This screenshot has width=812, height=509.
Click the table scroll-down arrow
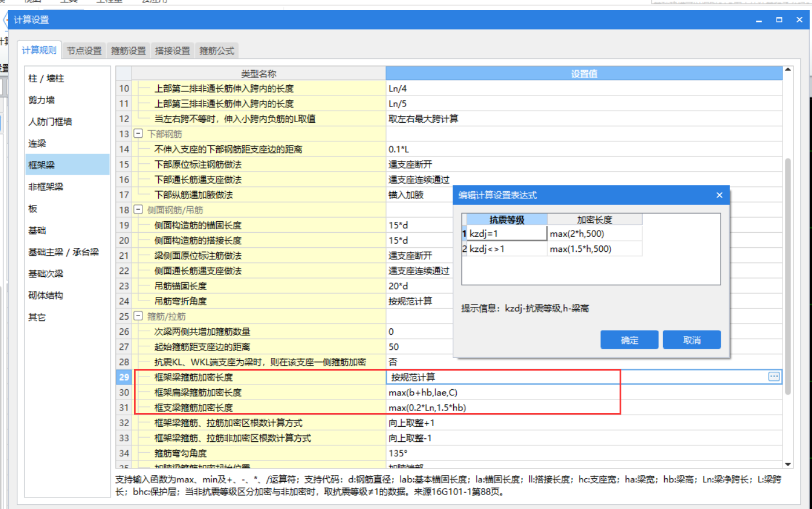pos(788,464)
